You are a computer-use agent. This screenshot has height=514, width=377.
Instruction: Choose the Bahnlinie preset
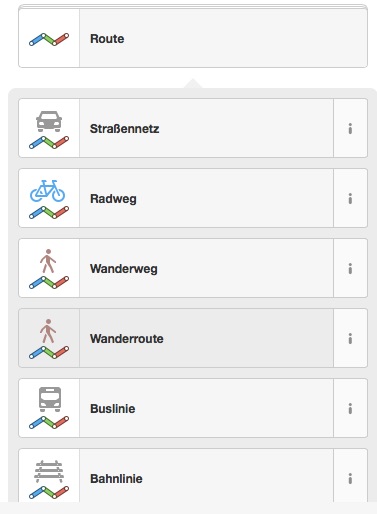coord(176,476)
